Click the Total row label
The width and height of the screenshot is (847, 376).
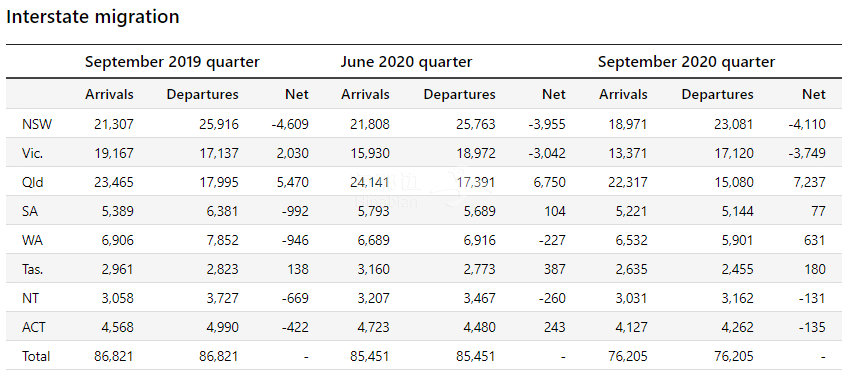click(x=36, y=357)
